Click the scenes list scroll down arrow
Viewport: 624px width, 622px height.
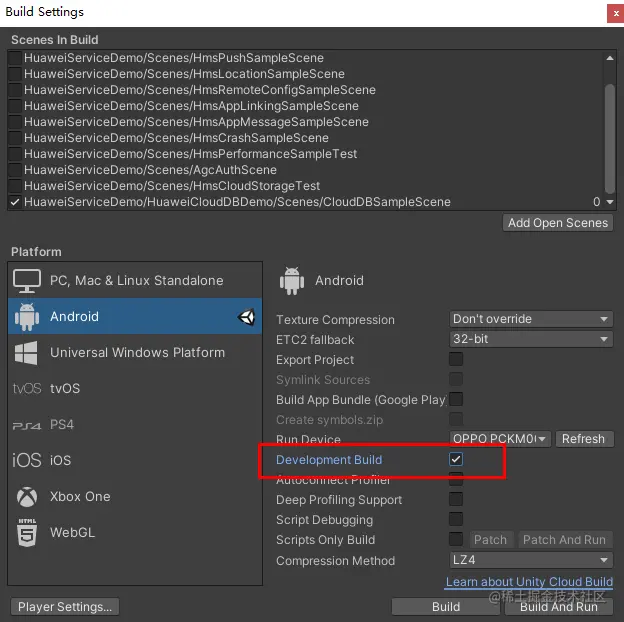(x=610, y=202)
